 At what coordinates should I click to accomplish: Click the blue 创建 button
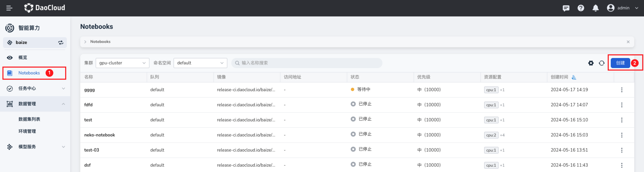(x=620, y=63)
